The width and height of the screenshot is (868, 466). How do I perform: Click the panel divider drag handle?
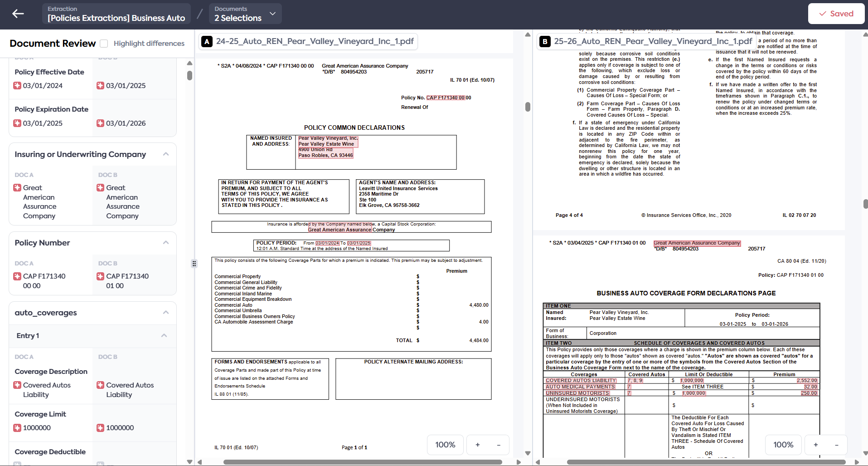click(x=194, y=264)
